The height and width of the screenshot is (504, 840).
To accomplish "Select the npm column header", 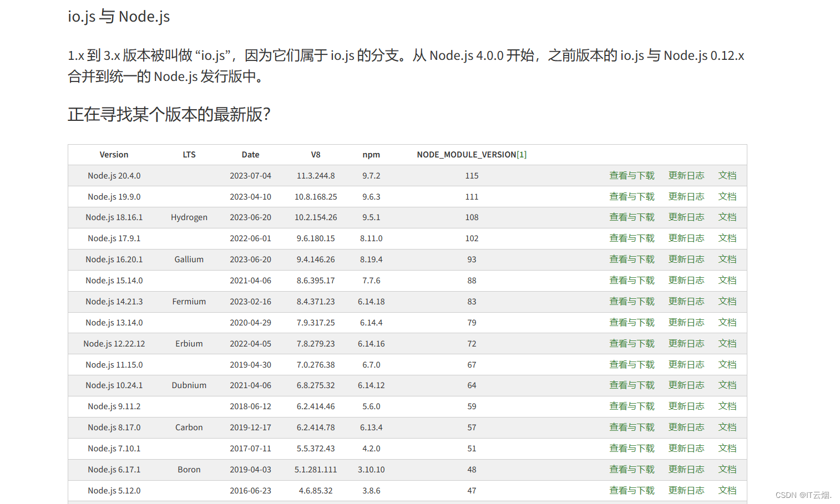I will click(x=371, y=155).
